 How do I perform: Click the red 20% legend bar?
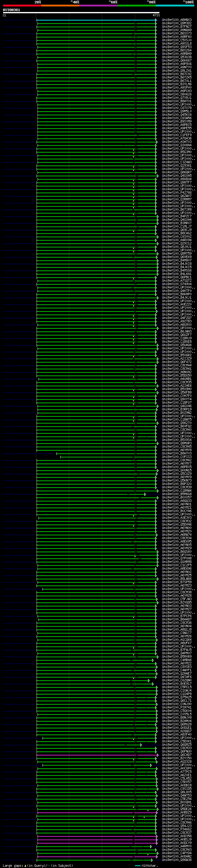[x=22, y=6]
